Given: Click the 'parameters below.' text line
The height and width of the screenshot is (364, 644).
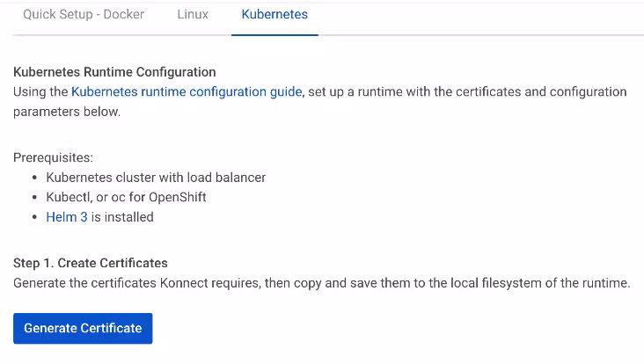Looking at the screenshot, I should [66, 112].
